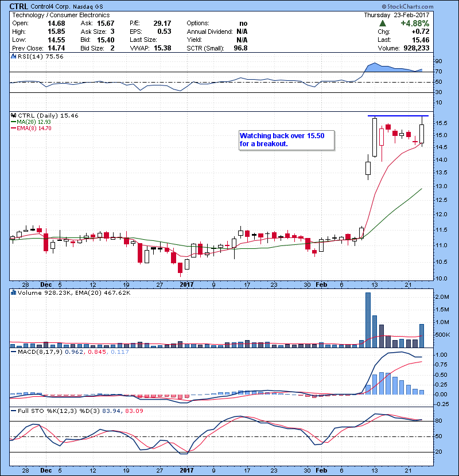The image size is (459, 476).
Task: Click the 10.0 price axis label
Action: pos(441,279)
